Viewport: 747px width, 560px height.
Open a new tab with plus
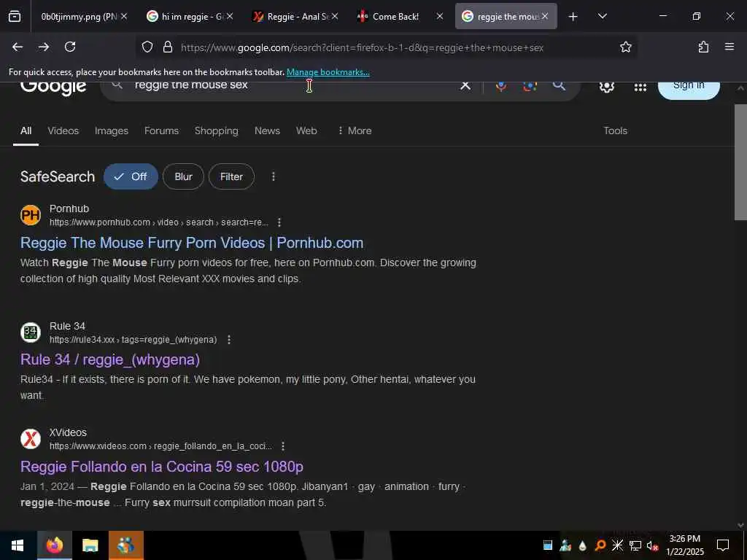(573, 17)
